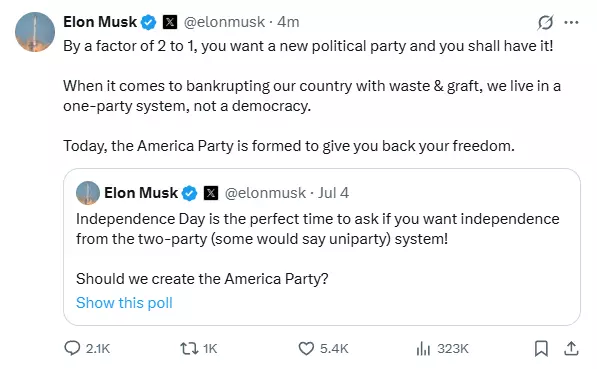Click the Elon Musk name on quoted tweet
The image size is (597, 369).
[x=141, y=193]
